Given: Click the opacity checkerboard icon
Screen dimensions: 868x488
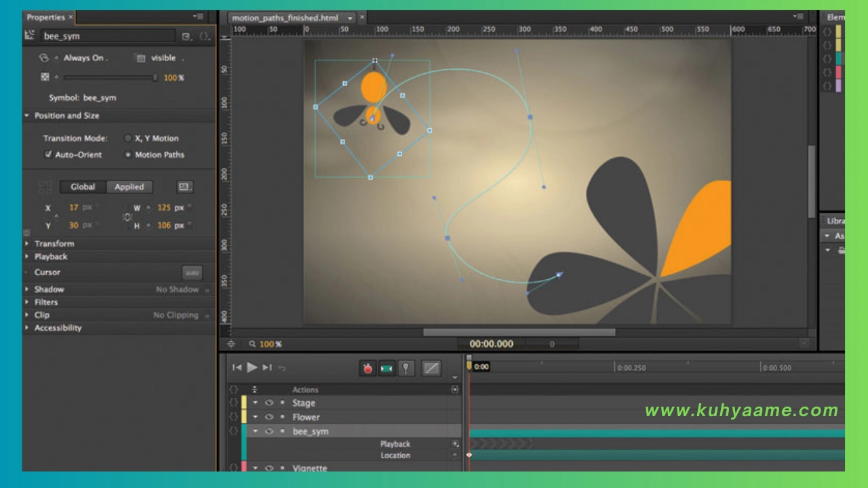Looking at the screenshot, I should (x=45, y=77).
